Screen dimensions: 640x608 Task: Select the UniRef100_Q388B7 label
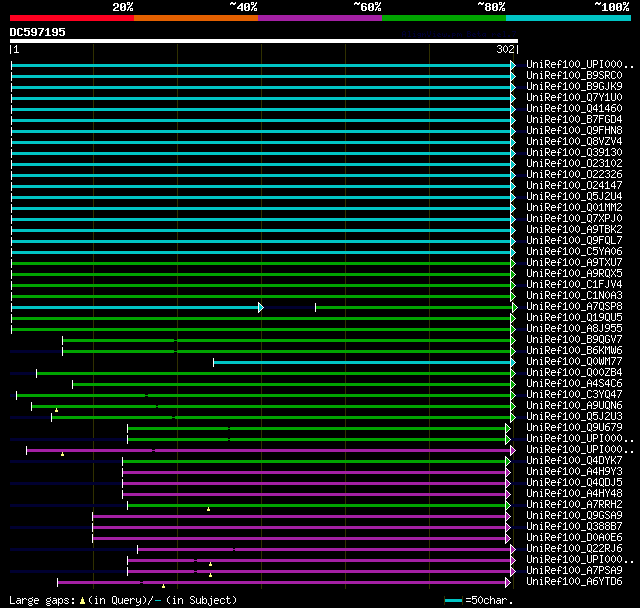point(574,527)
